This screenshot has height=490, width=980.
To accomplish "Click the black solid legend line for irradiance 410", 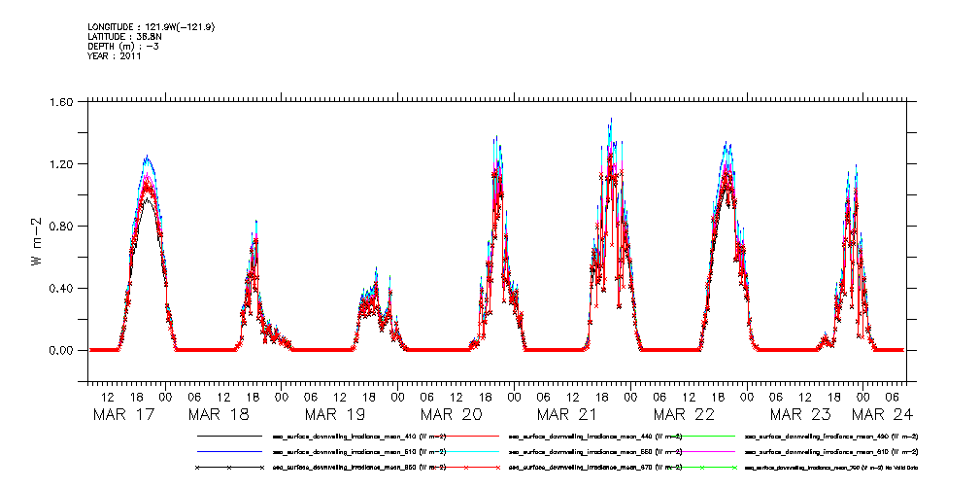I will 229,436.
